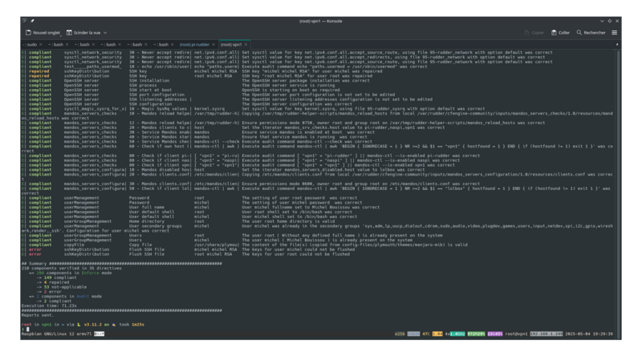The width and height of the screenshot is (642, 364).
Task: Open the Rechercher search tool
Action: point(591,33)
